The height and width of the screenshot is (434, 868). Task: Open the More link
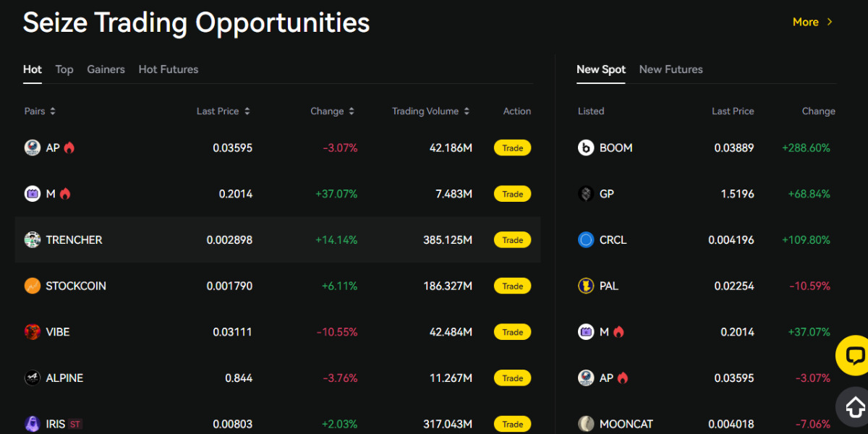coord(812,22)
